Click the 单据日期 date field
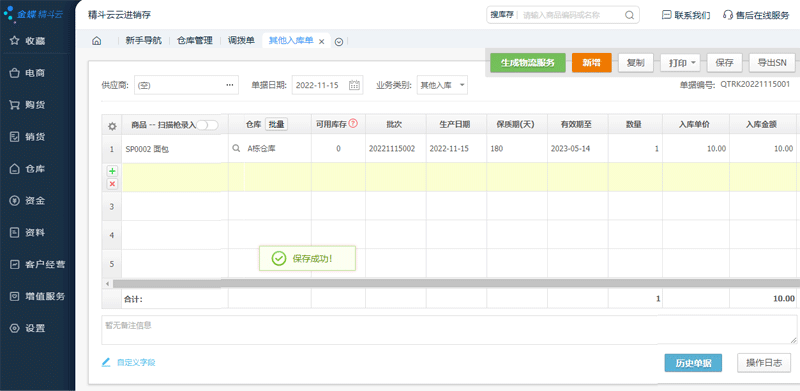Screen dimensions: 800x391 click(x=327, y=85)
